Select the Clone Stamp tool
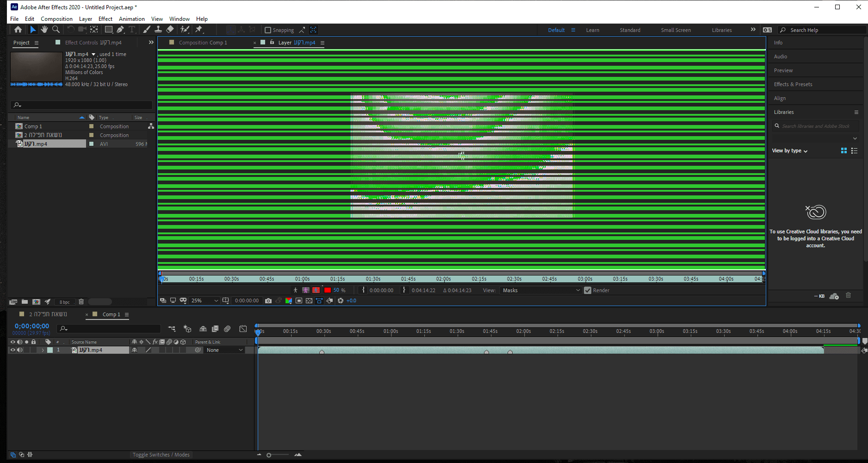Image resolution: width=868 pixels, height=463 pixels. tap(158, 30)
